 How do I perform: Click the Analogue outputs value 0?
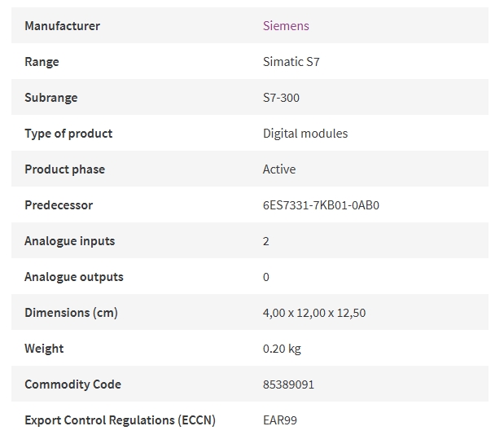(x=265, y=277)
